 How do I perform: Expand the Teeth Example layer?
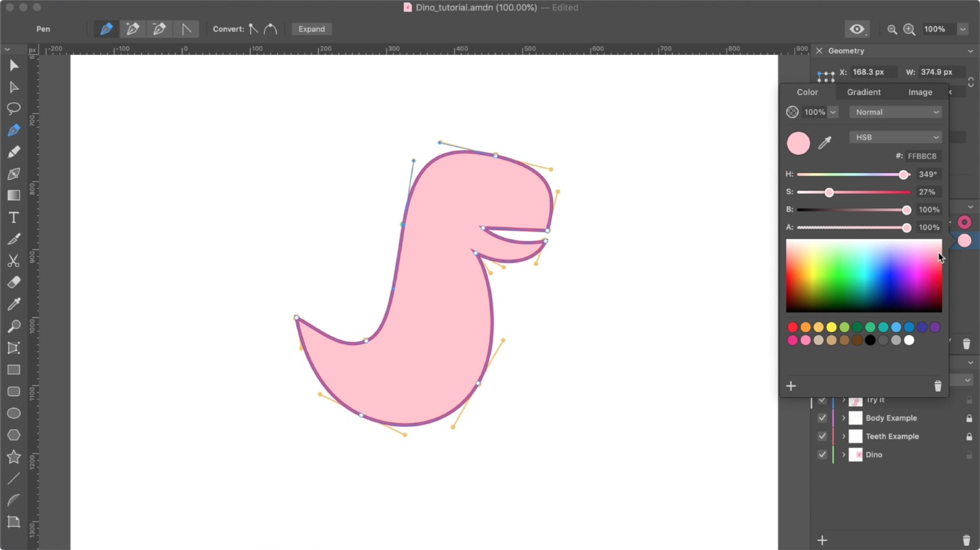click(844, 436)
